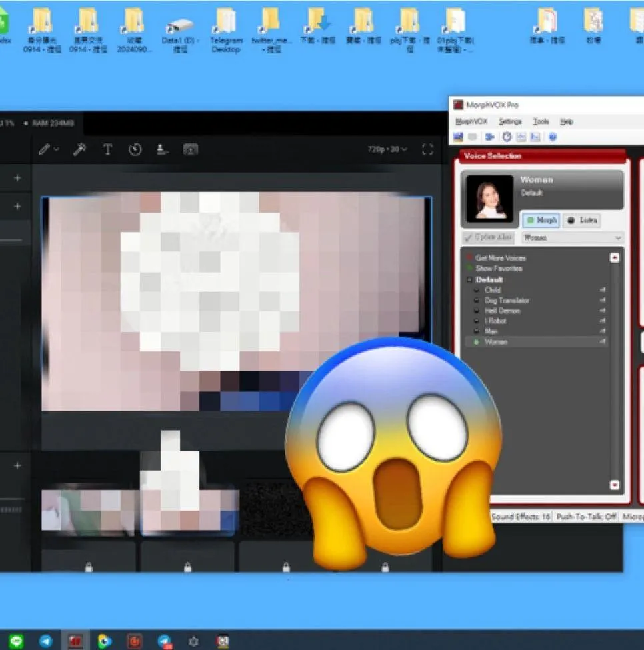Open the 720p resolution dropdown
This screenshot has width=644, height=650.
(x=387, y=149)
